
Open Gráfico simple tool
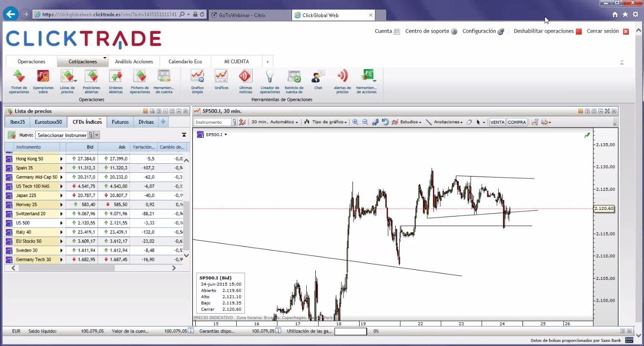(197, 81)
